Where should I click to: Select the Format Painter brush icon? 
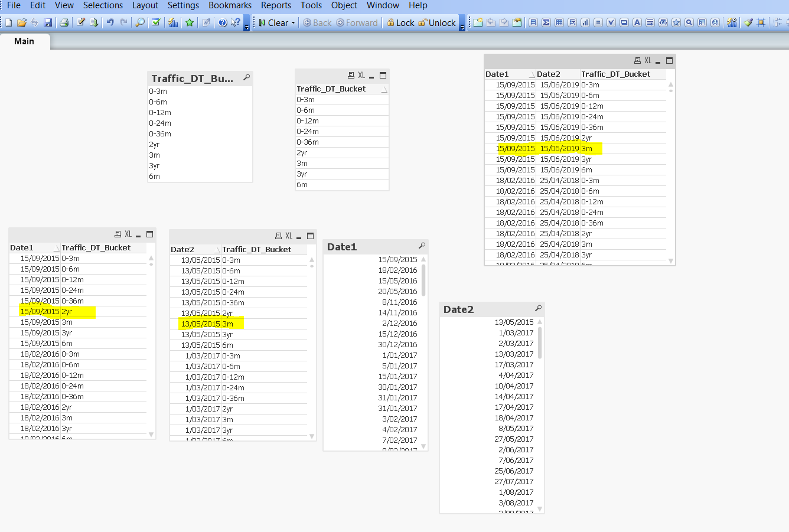[x=748, y=22]
